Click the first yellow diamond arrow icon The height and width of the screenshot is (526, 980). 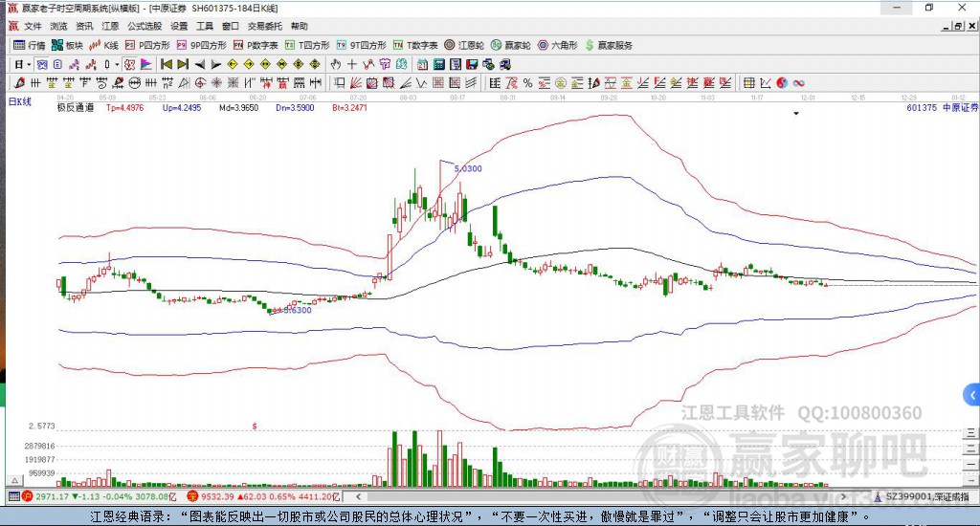tap(233, 64)
